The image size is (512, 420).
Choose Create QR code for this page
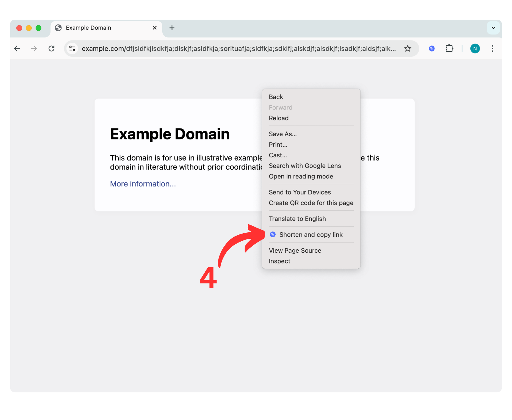point(311,203)
